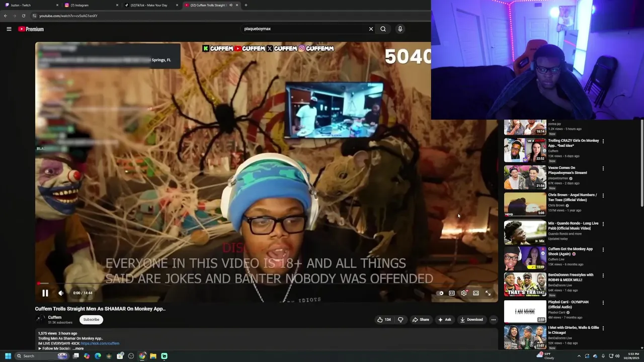Open a new browser tab with plus
Screen dimensions: 644x362
point(246,5)
